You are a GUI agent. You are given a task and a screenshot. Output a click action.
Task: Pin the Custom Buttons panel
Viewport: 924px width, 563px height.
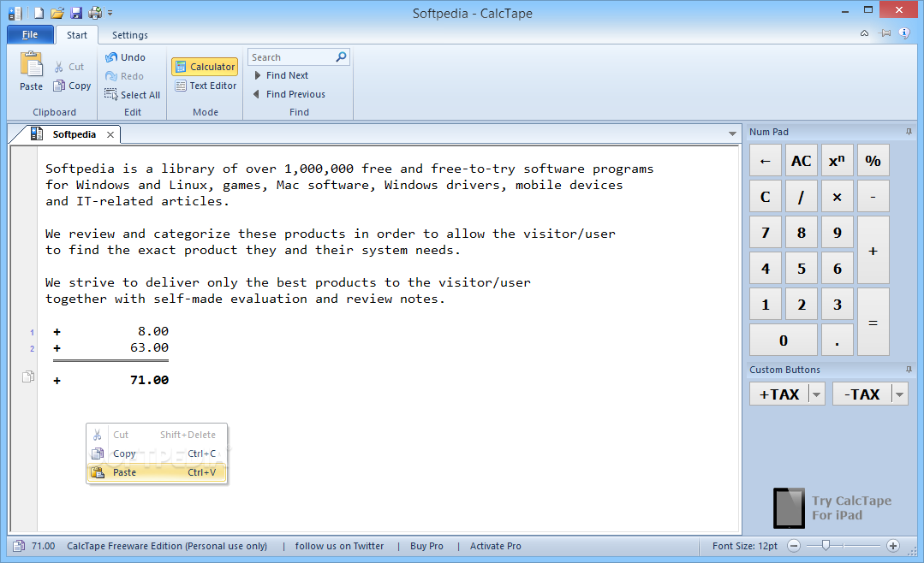coord(909,370)
